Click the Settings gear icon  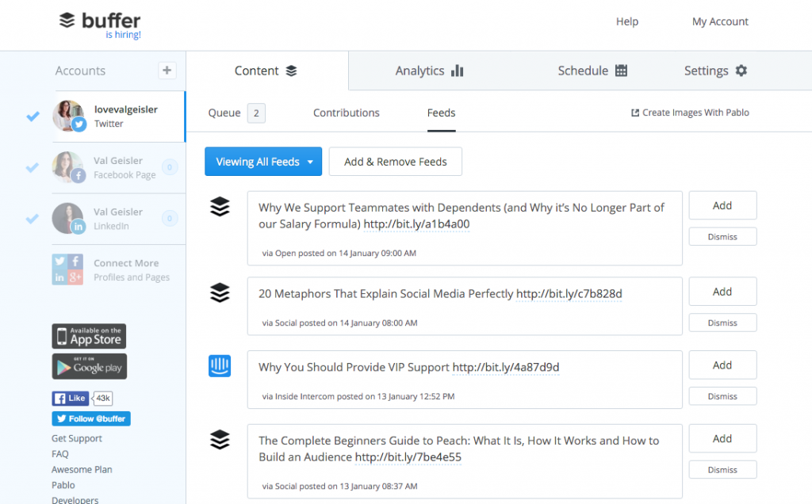(x=741, y=71)
